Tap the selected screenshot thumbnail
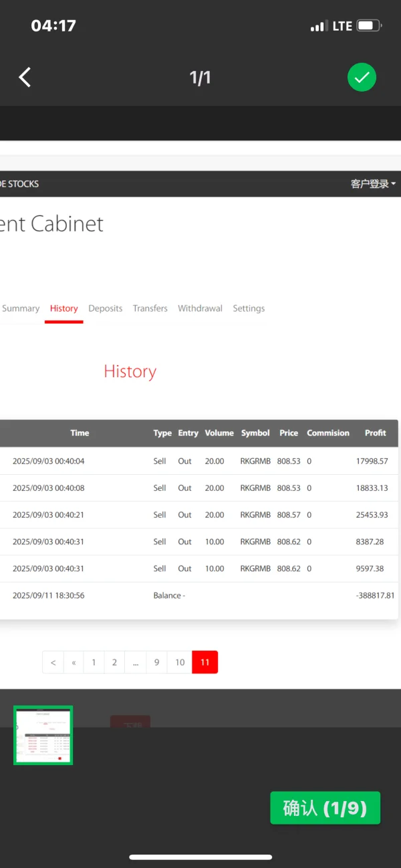This screenshot has width=401, height=868. pos(43,735)
